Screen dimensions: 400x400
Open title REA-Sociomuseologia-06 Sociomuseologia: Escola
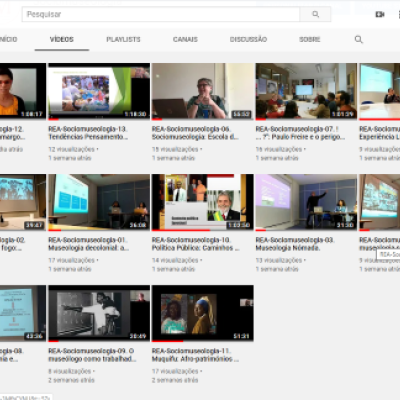(195, 133)
